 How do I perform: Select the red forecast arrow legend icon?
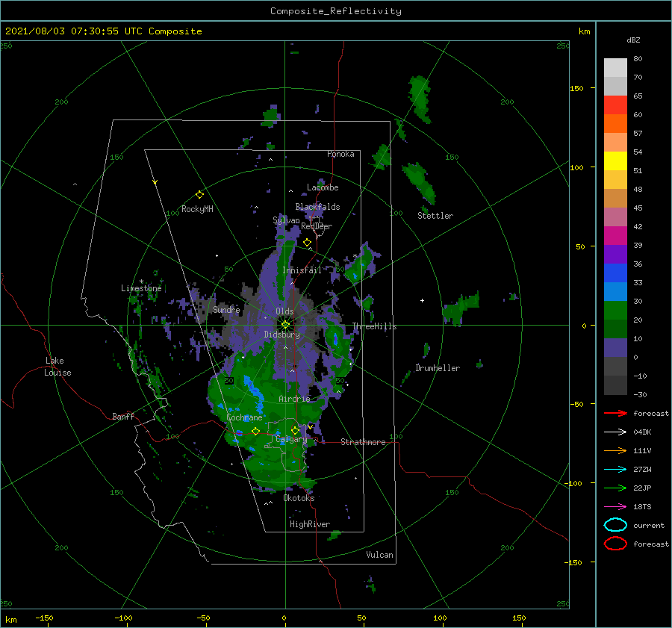coord(615,413)
